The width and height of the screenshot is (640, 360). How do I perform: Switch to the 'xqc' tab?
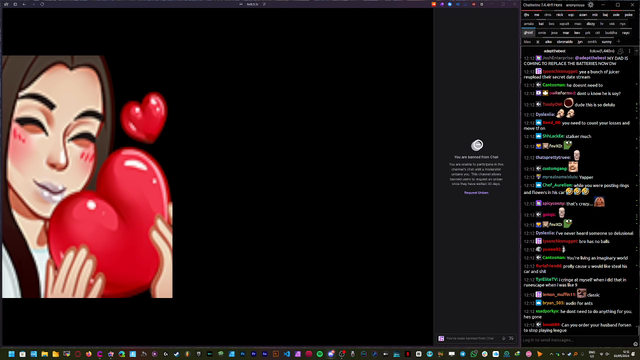tap(571, 15)
